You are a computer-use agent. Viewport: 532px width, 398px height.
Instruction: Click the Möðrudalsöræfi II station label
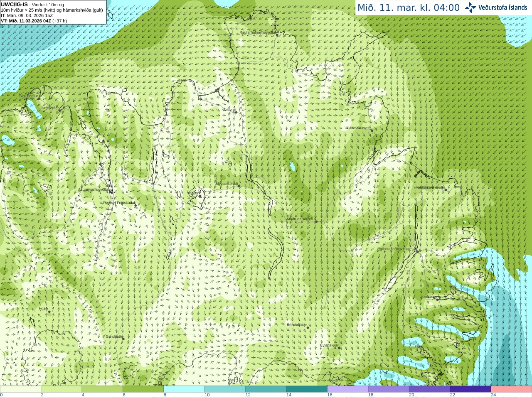pyautogui.click(x=301, y=219)
